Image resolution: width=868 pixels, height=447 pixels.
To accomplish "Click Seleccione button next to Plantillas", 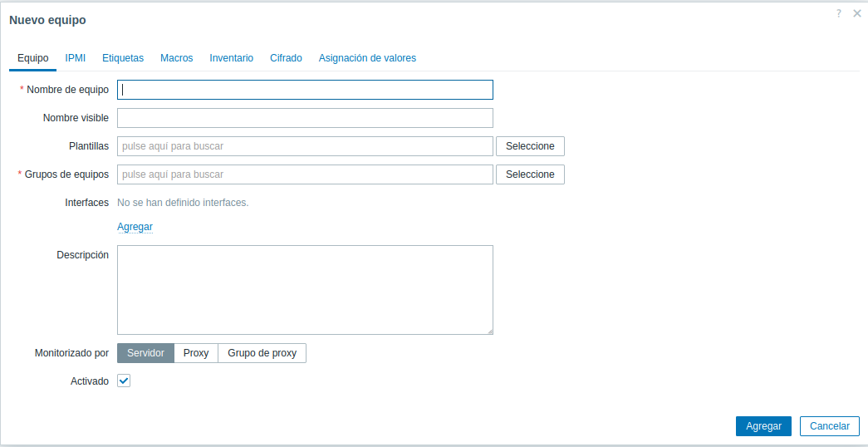I will click(x=530, y=146).
